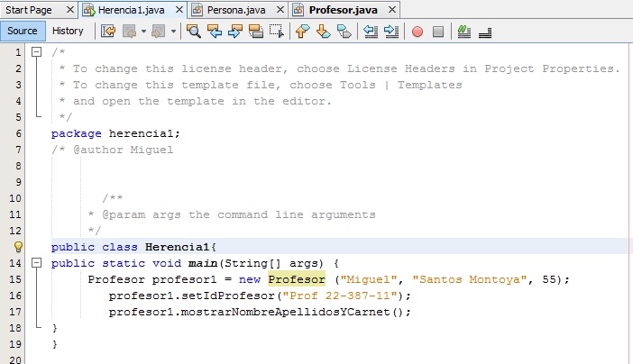Click the Find Selection magnifier icon

pyautogui.click(x=193, y=31)
